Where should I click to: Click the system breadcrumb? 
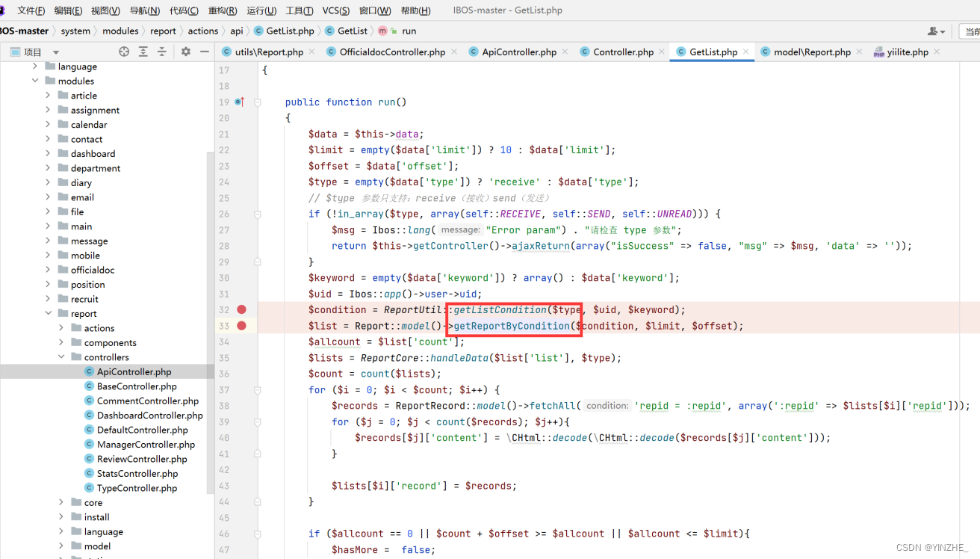[x=75, y=31]
